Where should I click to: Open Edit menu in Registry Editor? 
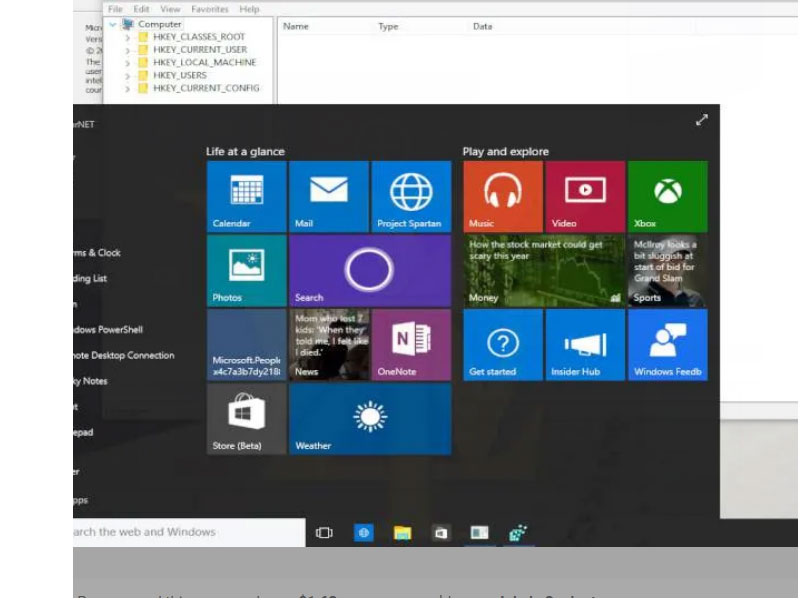click(x=141, y=9)
